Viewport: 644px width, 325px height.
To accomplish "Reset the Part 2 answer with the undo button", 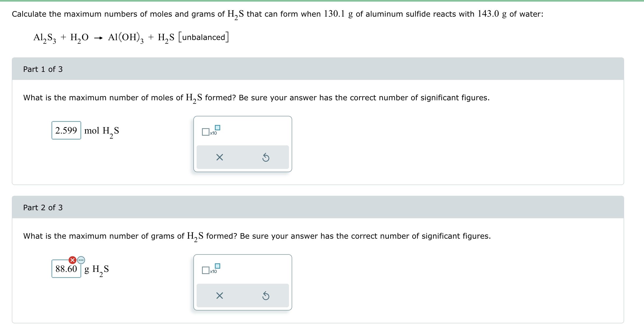I will [x=266, y=296].
